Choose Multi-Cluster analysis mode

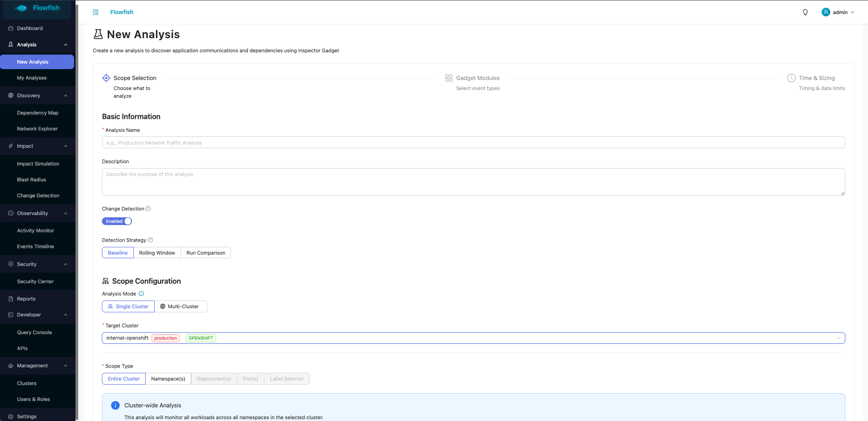pyautogui.click(x=181, y=306)
